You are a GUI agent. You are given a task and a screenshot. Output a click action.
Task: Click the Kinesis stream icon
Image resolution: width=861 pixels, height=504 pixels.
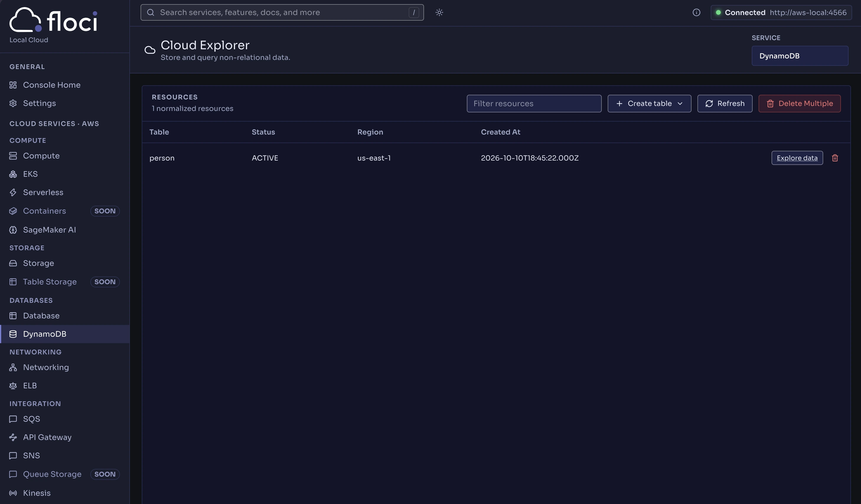coord(13,493)
